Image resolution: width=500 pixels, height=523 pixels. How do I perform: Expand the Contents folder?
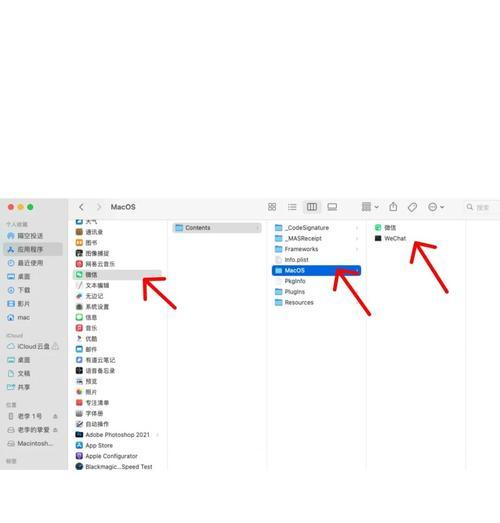click(x=217, y=227)
